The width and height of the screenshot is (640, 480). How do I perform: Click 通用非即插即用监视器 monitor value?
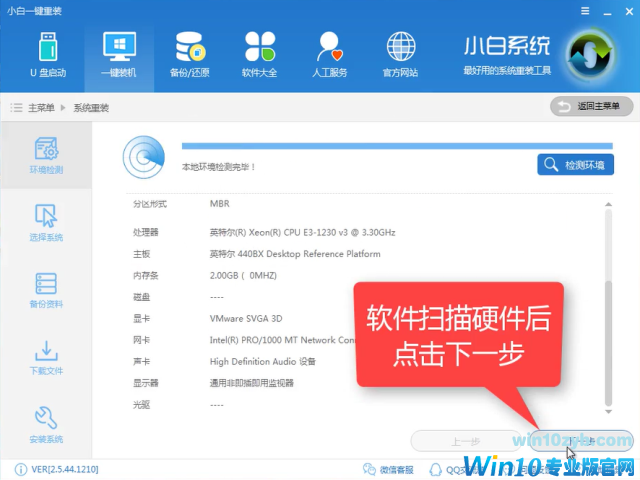point(252,383)
